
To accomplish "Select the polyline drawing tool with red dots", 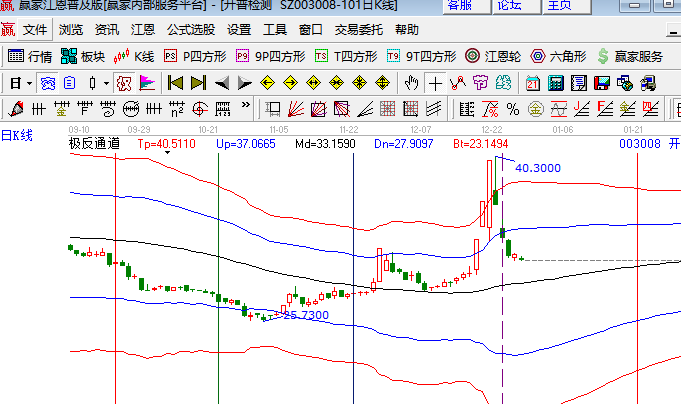I will click(x=458, y=83).
